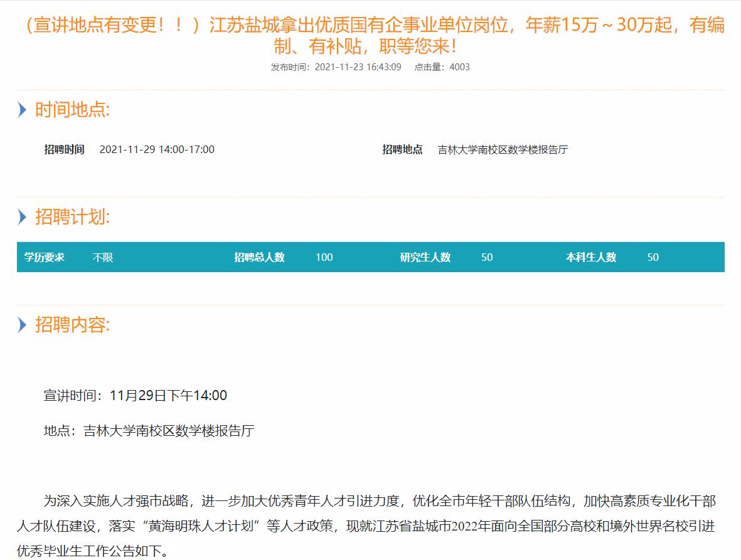Click the 本科生人数 label in teal bar
This screenshot has width=741, height=560.
(x=591, y=257)
